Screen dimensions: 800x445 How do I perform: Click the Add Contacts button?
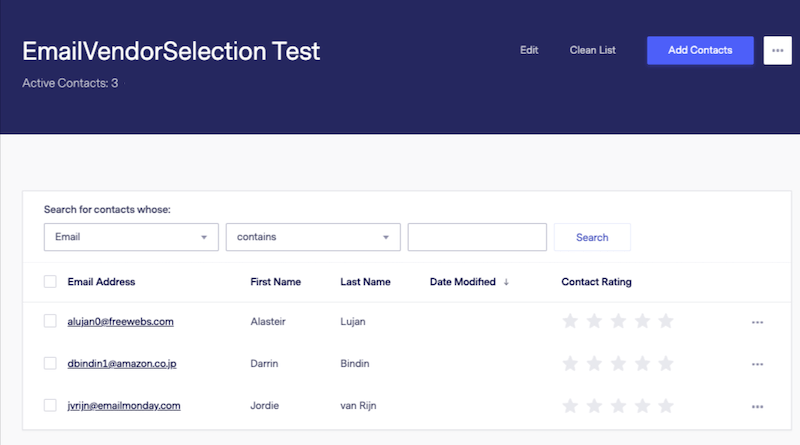point(700,51)
